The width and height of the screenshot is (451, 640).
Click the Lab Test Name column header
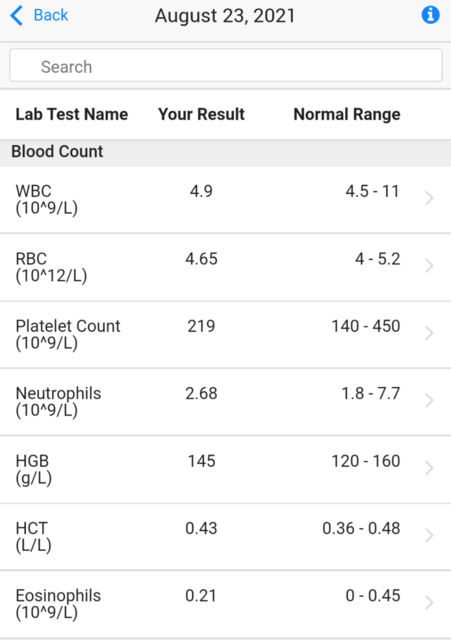(72, 114)
